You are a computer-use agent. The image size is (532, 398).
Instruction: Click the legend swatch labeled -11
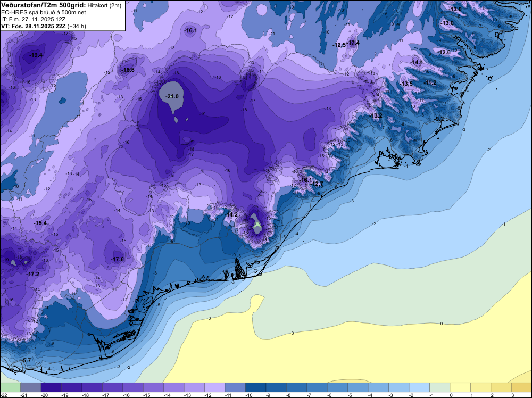pyautogui.click(x=235, y=387)
